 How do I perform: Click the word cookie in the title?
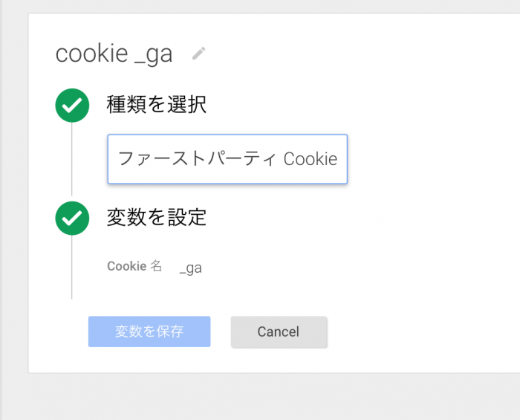click(91, 54)
